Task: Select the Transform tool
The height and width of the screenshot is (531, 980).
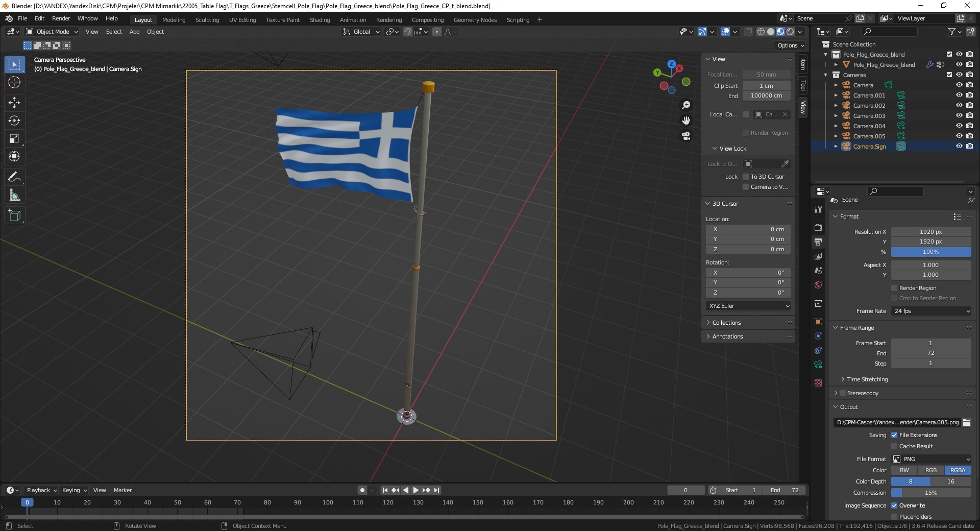Action: coord(14,156)
